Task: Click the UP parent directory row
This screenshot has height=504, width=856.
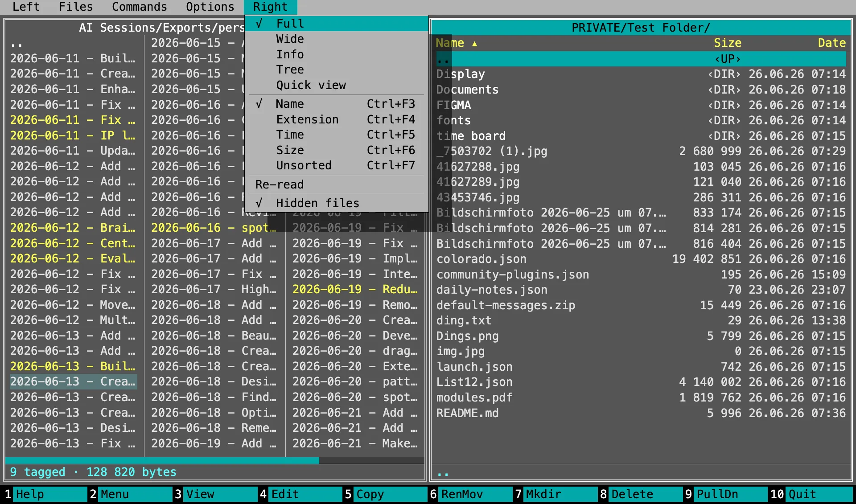Action: click(x=641, y=59)
